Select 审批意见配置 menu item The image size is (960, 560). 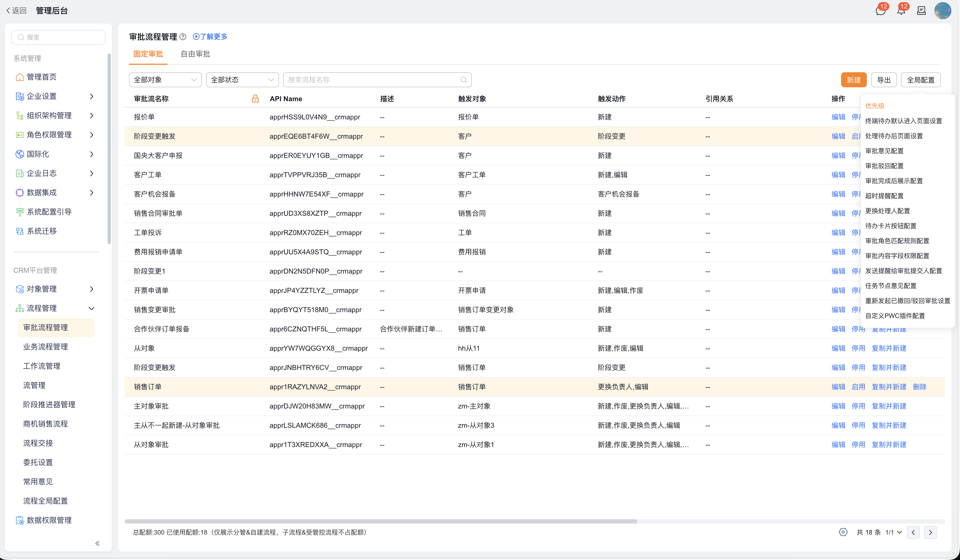(x=884, y=151)
